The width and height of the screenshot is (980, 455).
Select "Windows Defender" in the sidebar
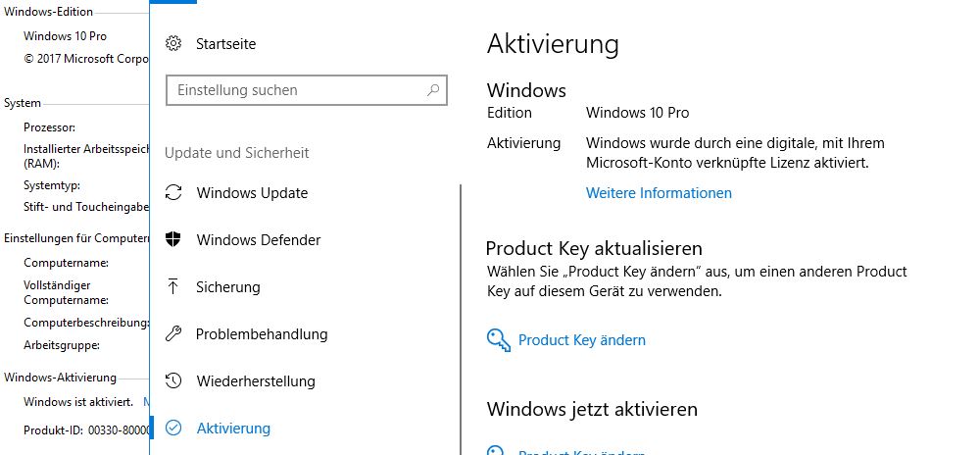click(x=259, y=240)
